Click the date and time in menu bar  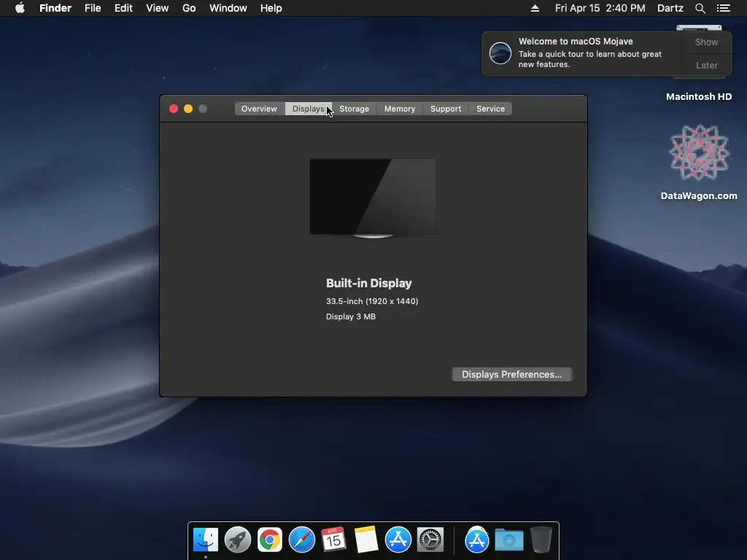pos(600,8)
